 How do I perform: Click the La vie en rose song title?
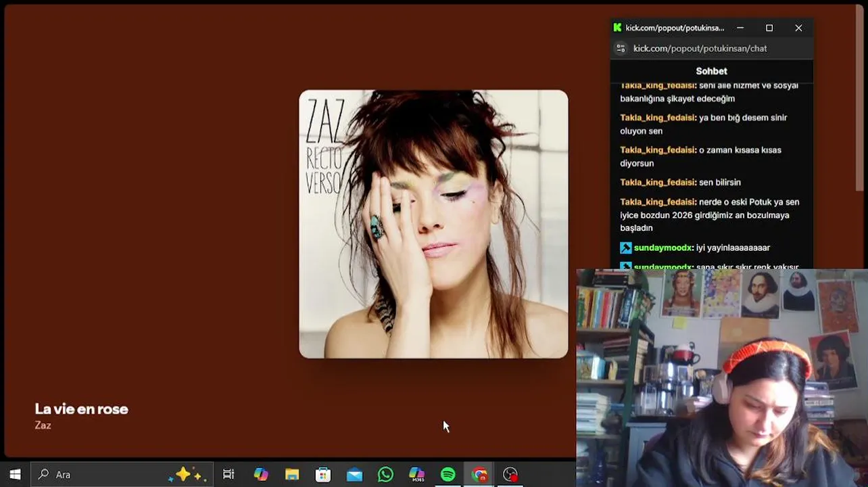coord(81,409)
